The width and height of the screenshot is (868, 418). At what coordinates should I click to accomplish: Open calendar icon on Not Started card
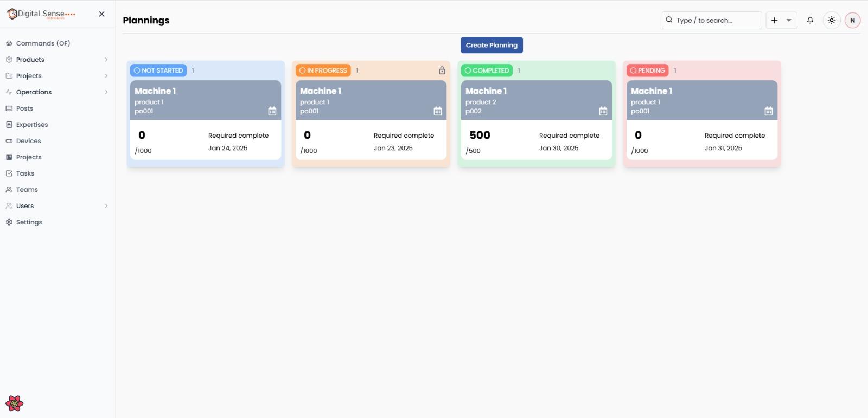point(272,111)
